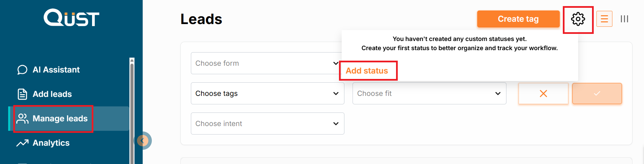Open the Choose tags dropdown
The image size is (644, 164).
[x=267, y=94]
